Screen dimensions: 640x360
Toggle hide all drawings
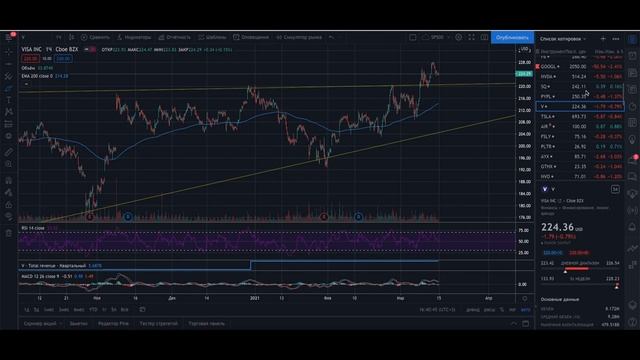tap(9, 217)
